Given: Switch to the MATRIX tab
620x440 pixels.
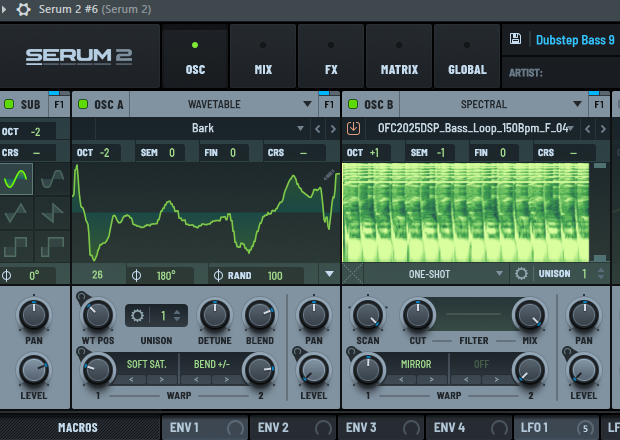Looking at the screenshot, I should pyautogui.click(x=398, y=69).
